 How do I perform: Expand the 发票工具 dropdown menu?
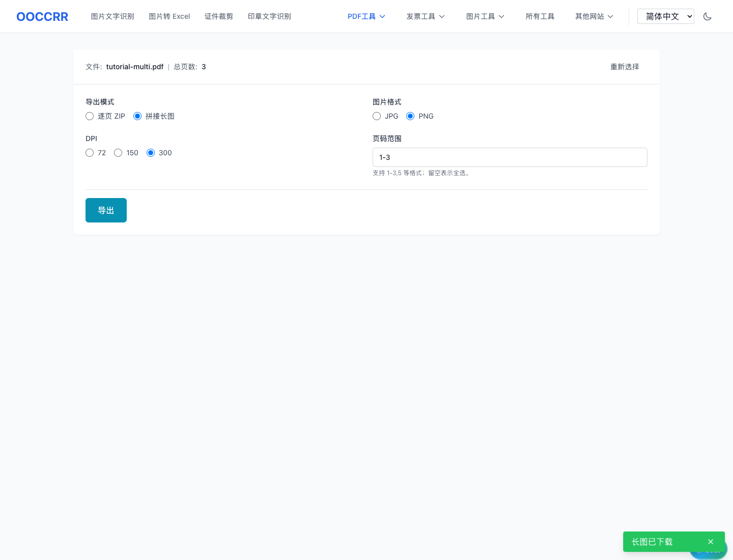click(425, 16)
